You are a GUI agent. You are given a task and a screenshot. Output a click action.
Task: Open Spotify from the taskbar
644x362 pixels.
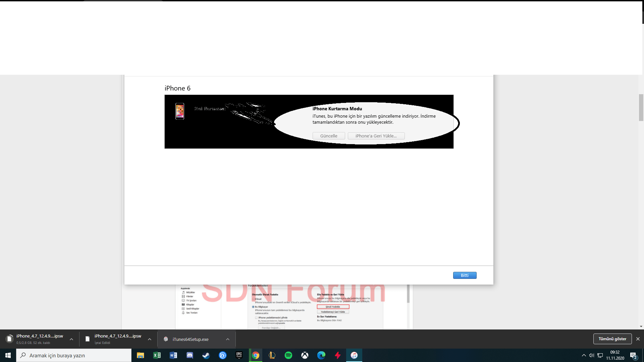click(x=288, y=355)
